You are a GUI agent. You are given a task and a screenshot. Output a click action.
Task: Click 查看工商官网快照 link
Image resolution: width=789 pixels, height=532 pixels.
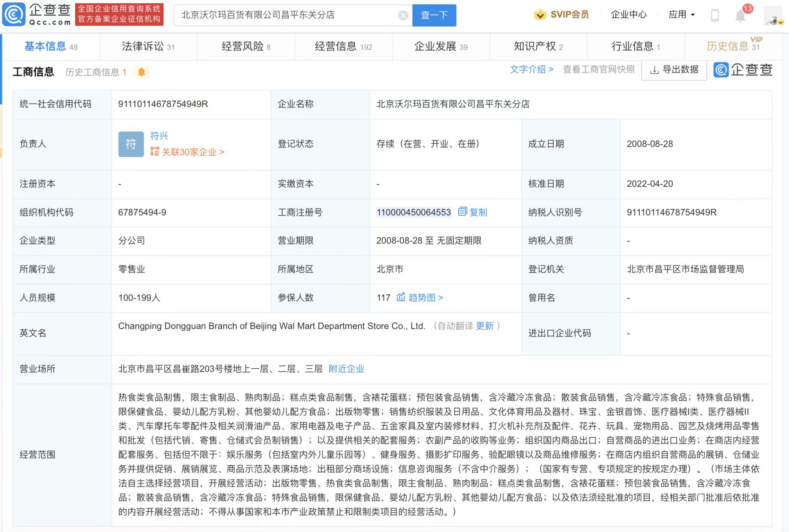point(599,70)
